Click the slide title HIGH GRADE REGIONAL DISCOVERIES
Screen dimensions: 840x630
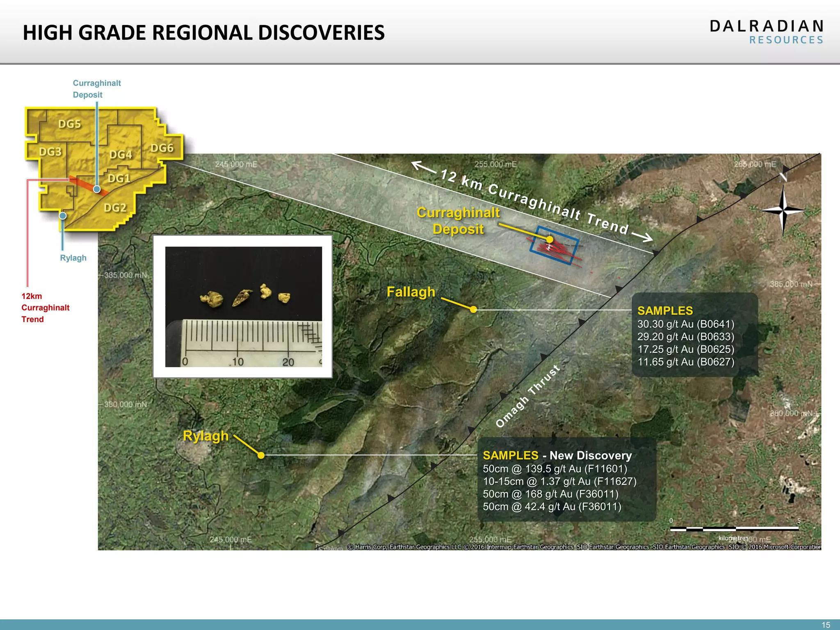tap(204, 33)
